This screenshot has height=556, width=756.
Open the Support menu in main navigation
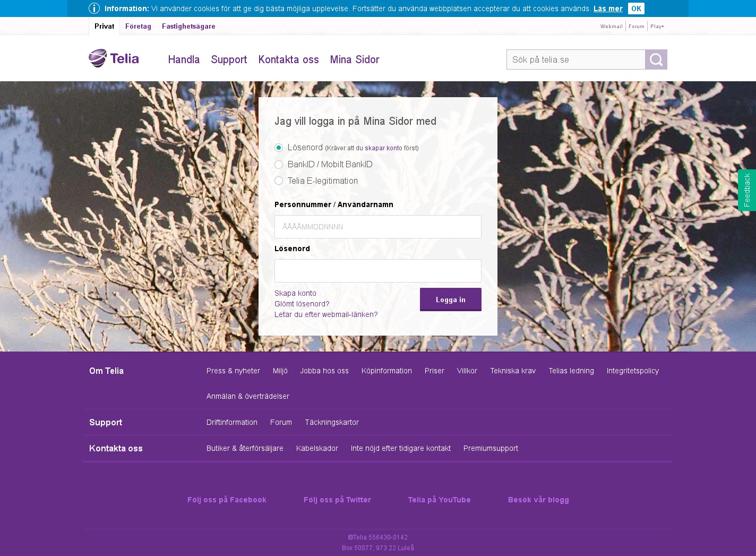tap(229, 59)
